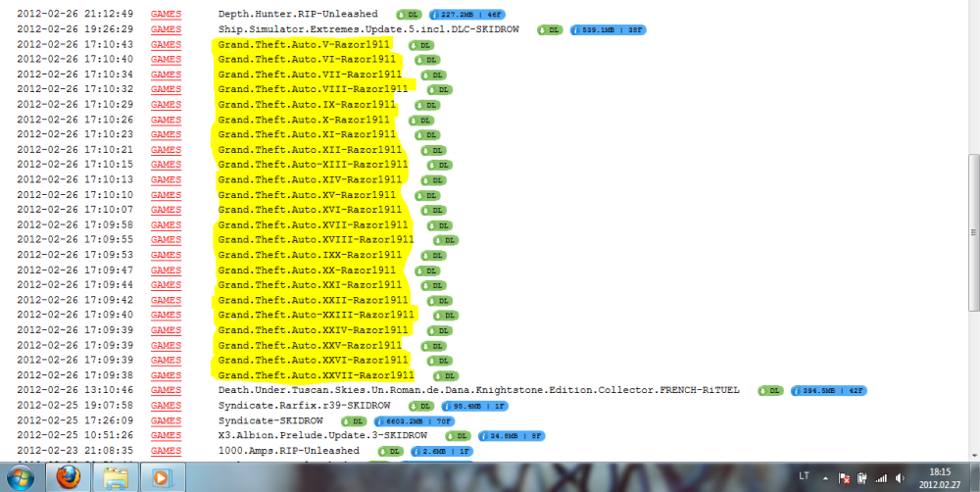The width and height of the screenshot is (980, 492).
Task: Open info badge 394.5MB for Death.Under.Tuscan.Skies
Action: (x=829, y=391)
